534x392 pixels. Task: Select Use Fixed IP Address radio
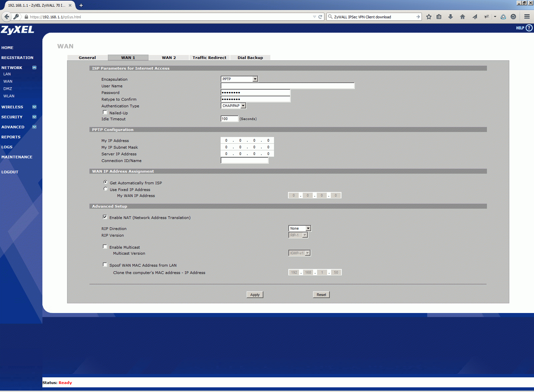[x=105, y=189]
